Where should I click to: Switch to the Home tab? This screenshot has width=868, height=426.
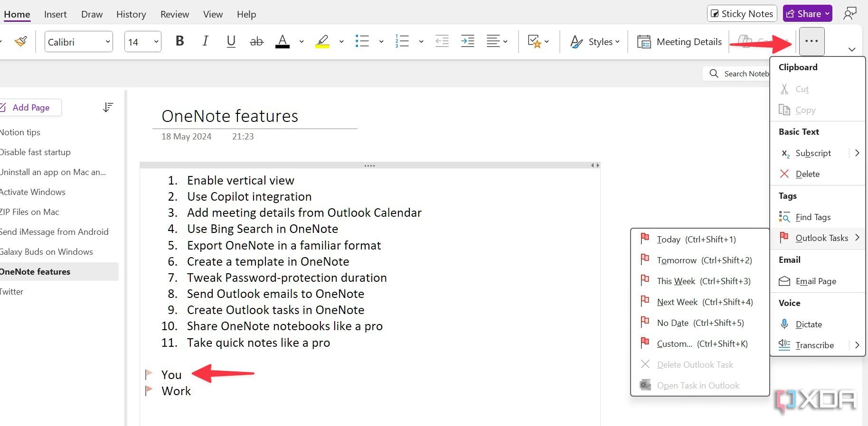[17, 14]
